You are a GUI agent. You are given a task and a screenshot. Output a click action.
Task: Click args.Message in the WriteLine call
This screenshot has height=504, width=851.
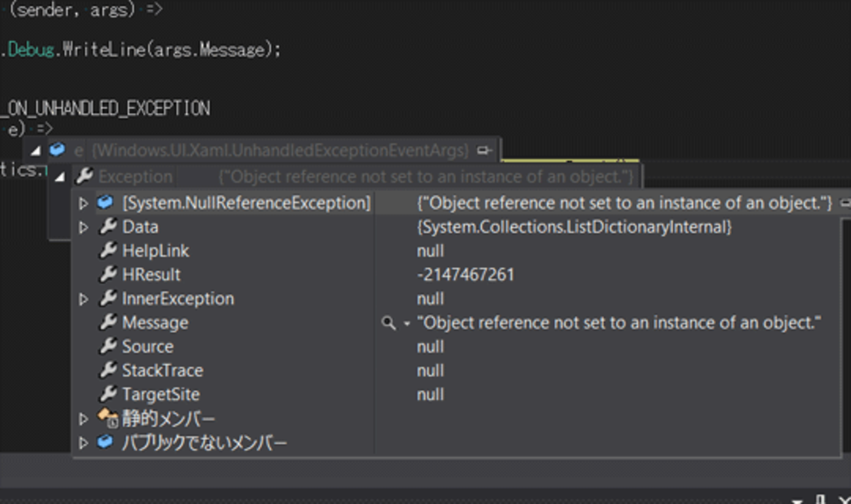point(211,50)
